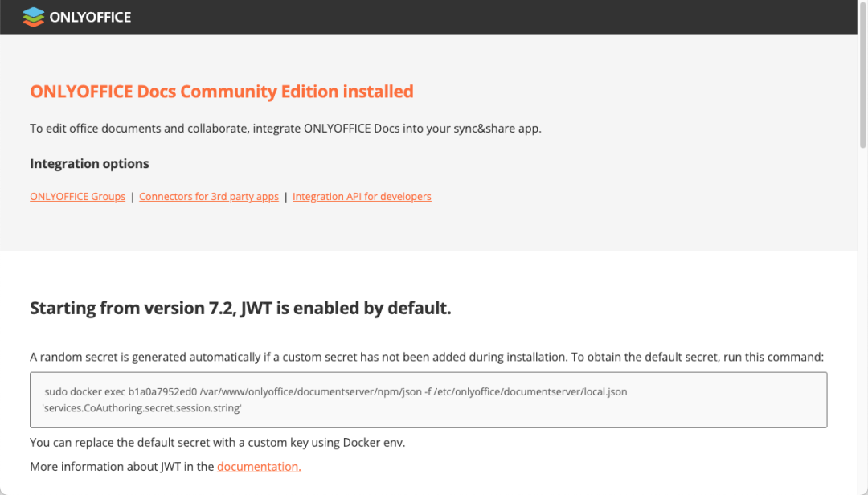Click the 'Integration options' subheading
Screen dimensions: 868x495
(x=89, y=164)
